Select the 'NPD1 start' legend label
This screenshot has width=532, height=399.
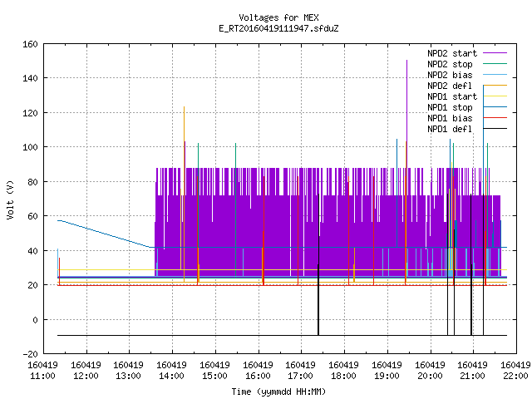[452, 96]
